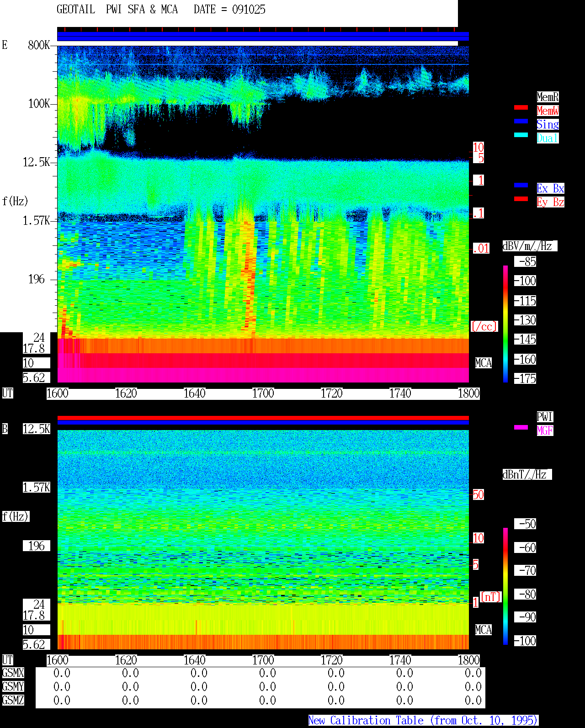Click the blue Sing legend swatch
Viewport: 585px width, 728px height.
pyautogui.click(x=521, y=121)
